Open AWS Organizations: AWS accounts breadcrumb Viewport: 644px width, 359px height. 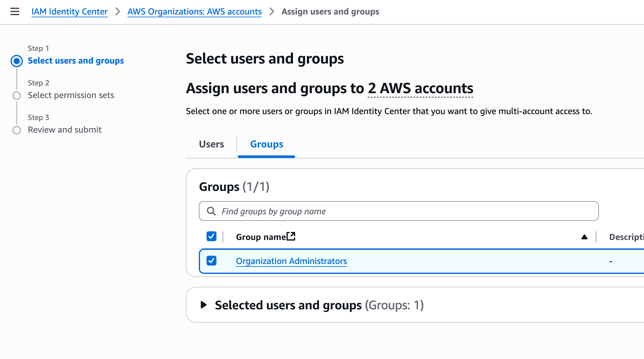coord(194,12)
